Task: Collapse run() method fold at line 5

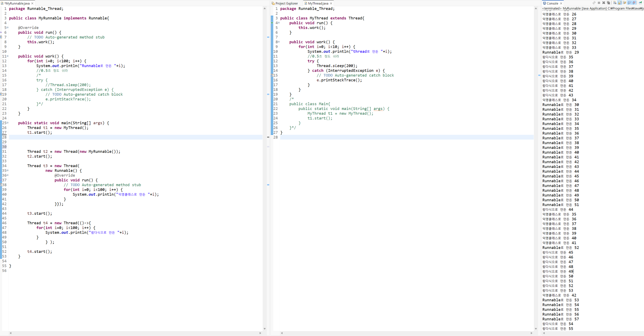Action: tap(8, 28)
